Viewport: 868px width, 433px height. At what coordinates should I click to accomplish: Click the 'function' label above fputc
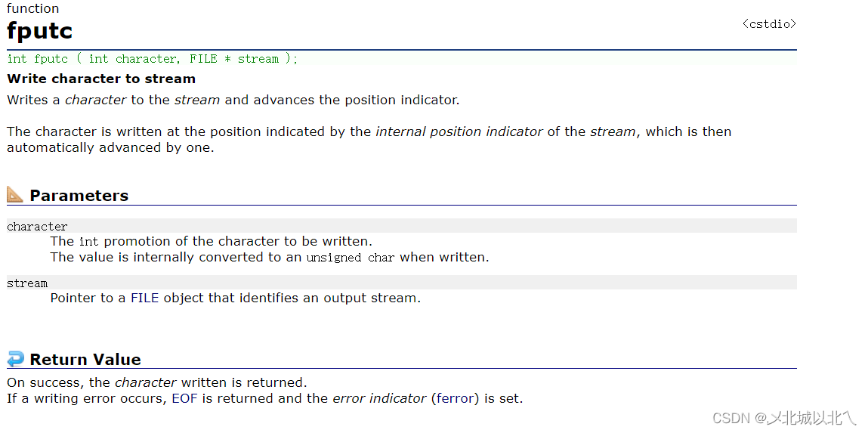coord(33,8)
